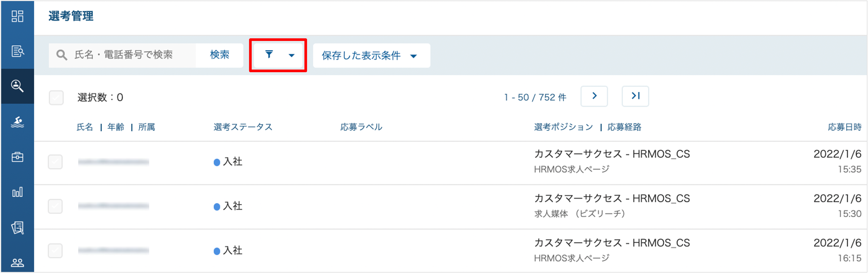This screenshot has width=868, height=273.
Task: Click the briefcase jobs sidebar icon
Action: [x=17, y=157]
